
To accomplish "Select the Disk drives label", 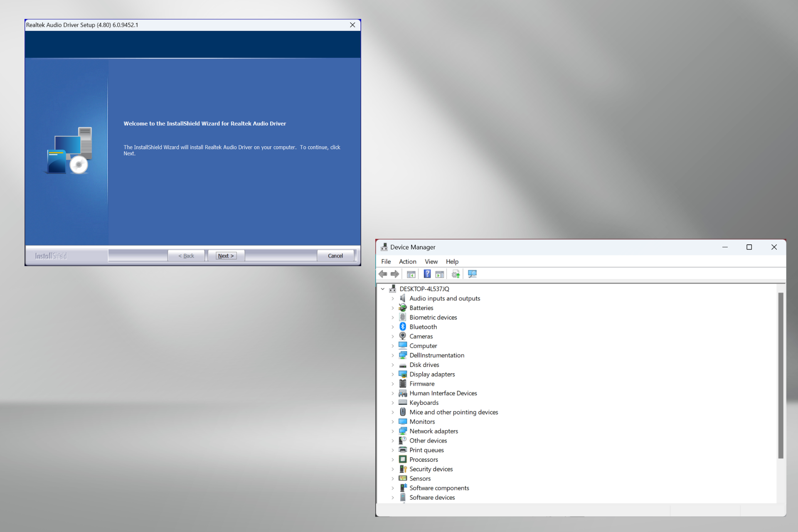I will 424,365.
